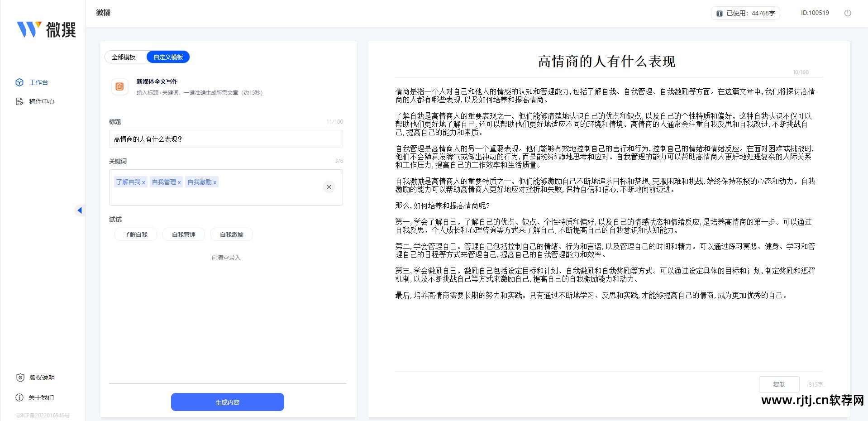Open 稿件中心 from the sidebar
868x421 pixels.
click(x=41, y=101)
